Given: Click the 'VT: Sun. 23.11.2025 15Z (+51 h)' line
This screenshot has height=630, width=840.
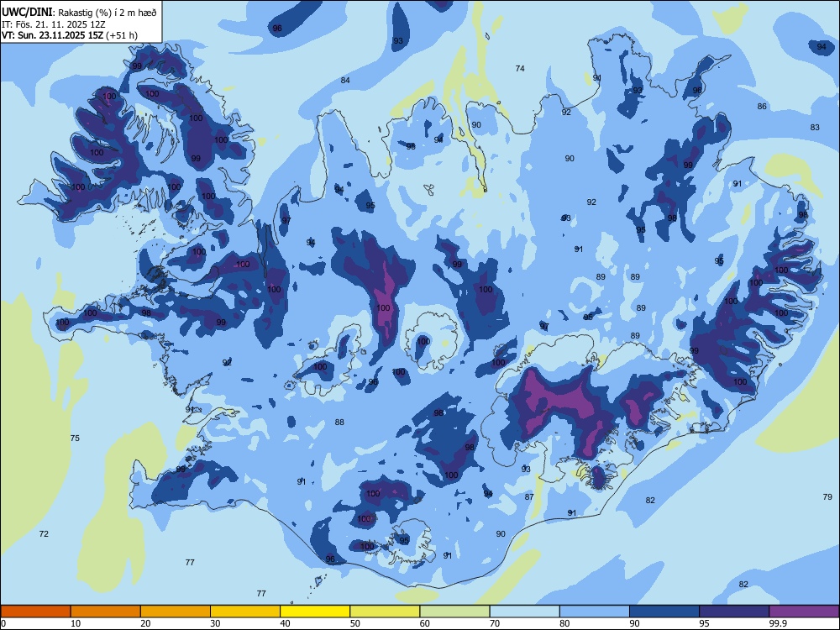Looking at the screenshot, I should [70, 35].
